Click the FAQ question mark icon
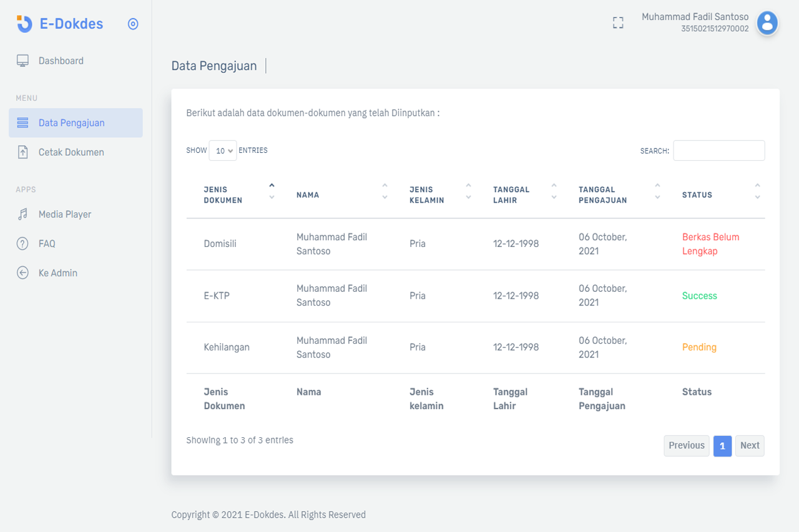 pos(23,244)
